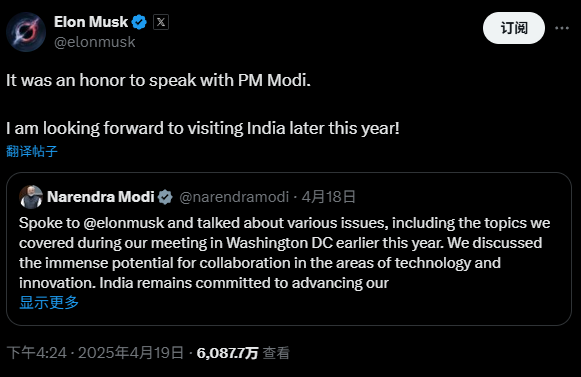
Task: Click Elon Musk's blue verified checkmark badge
Action: click(139, 22)
